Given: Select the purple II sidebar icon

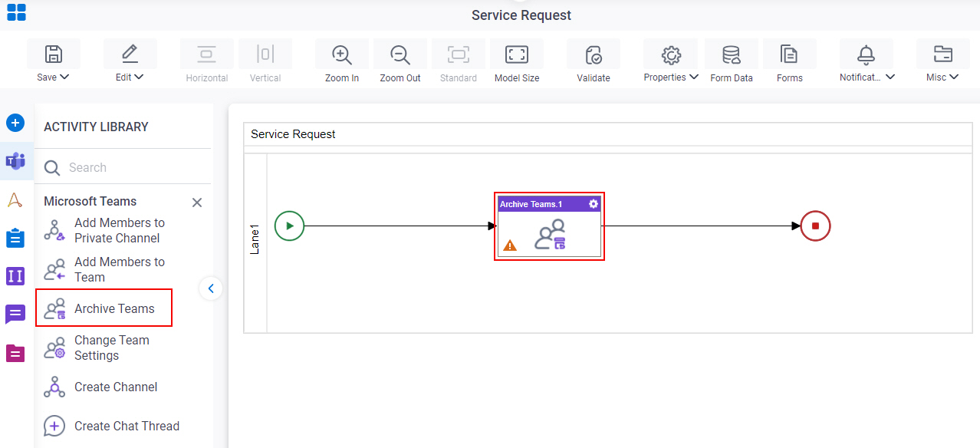Looking at the screenshot, I should [x=15, y=276].
